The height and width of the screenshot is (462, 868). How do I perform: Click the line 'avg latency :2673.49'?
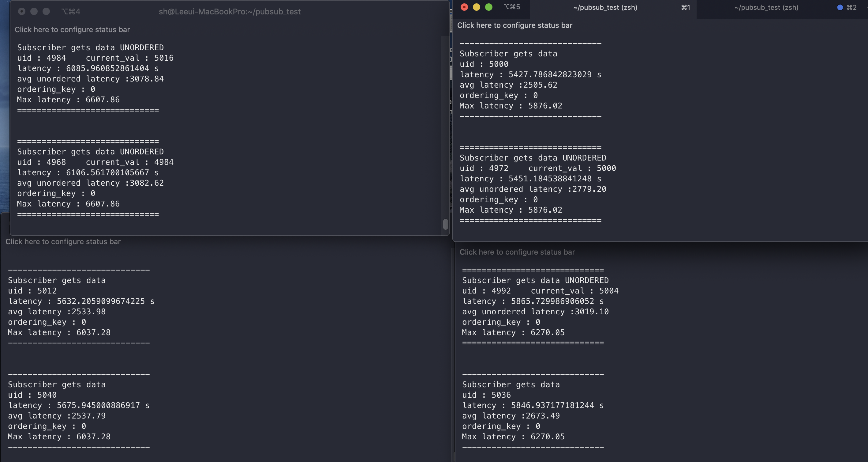tap(511, 416)
